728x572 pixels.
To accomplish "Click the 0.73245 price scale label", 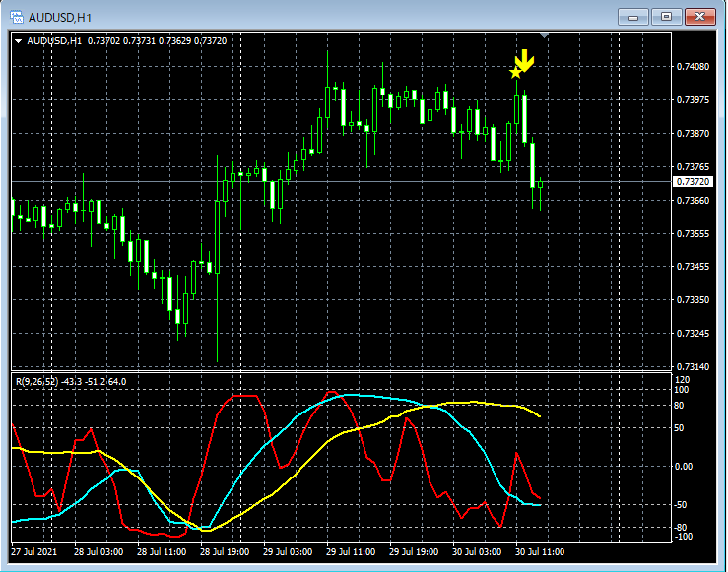I will 693,333.
